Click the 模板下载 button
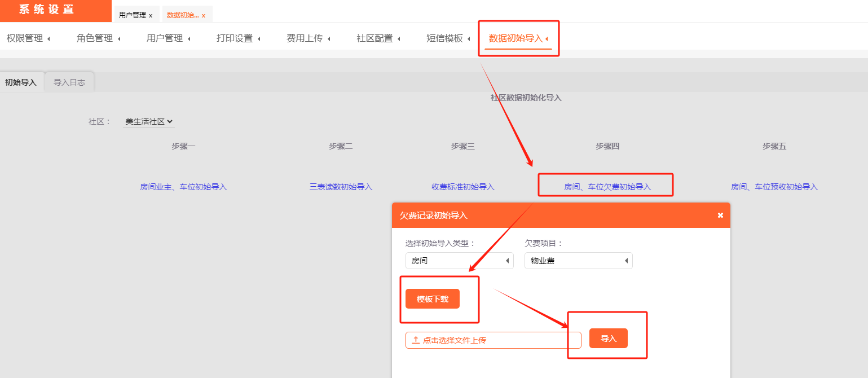 click(432, 299)
